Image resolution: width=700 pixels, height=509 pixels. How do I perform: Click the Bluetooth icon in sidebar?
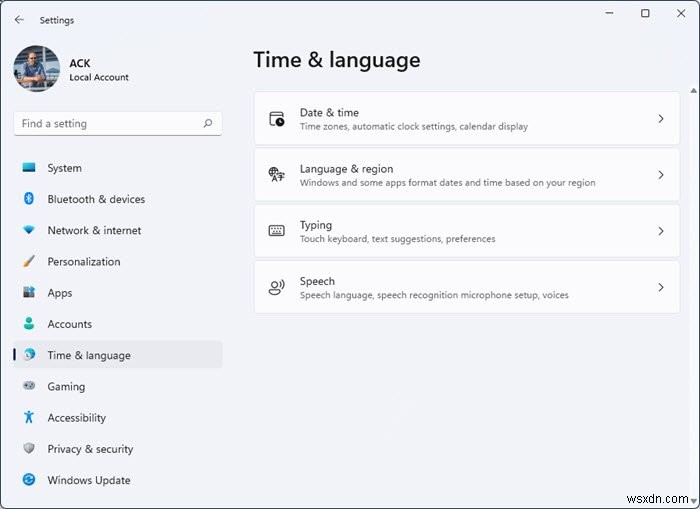click(29, 198)
